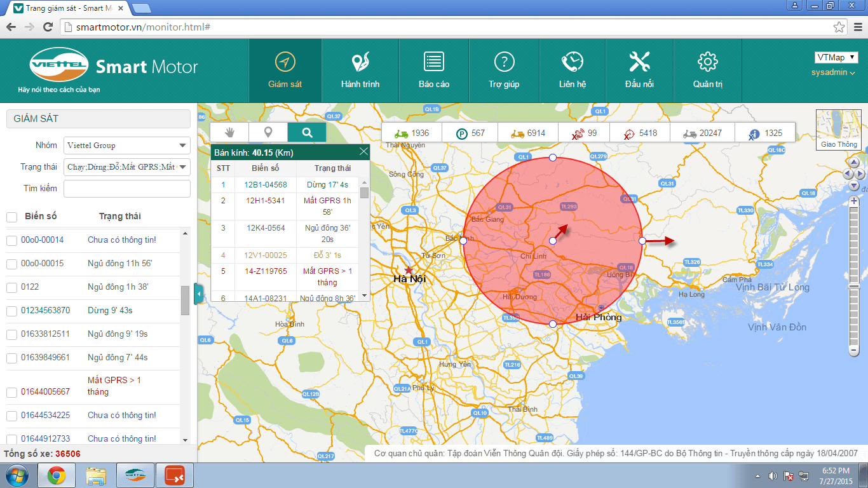Open the sysadmin account menu

(x=833, y=72)
